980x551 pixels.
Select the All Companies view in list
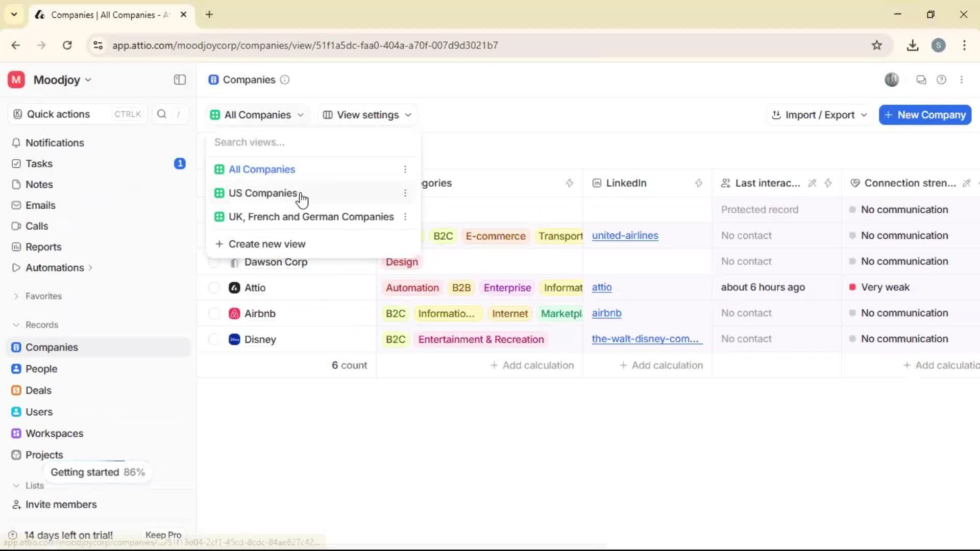pos(262,169)
